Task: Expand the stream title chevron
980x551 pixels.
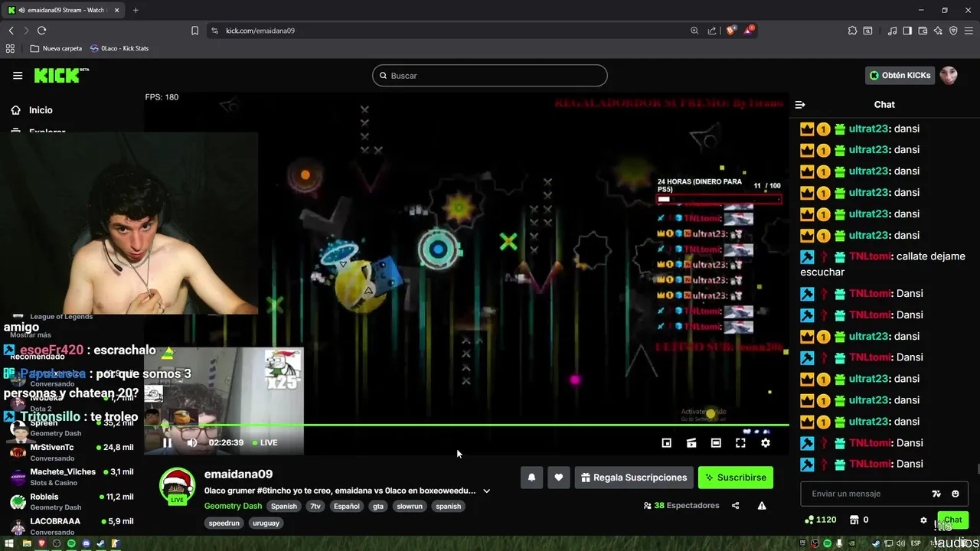Action: coord(486,491)
